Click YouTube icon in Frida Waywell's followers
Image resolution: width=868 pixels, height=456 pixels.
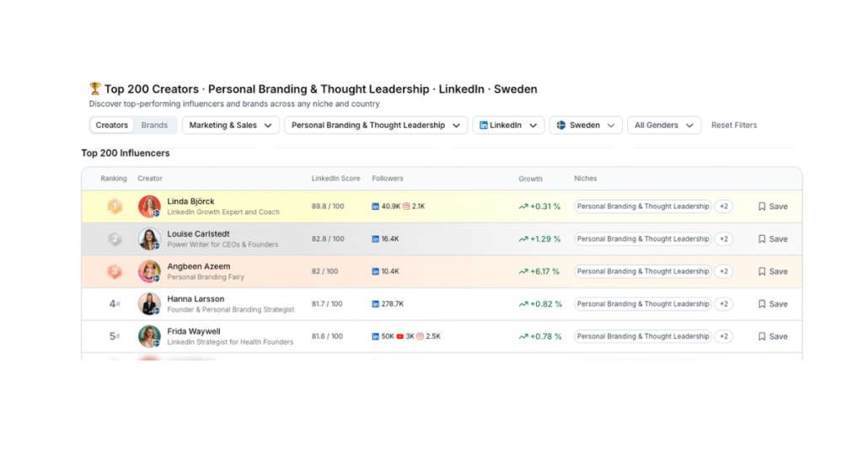[400, 336]
